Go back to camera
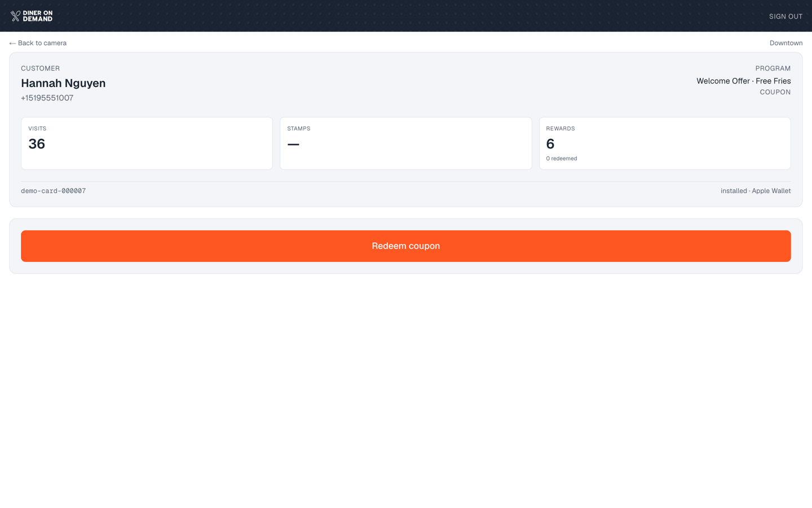 point(38,43)
